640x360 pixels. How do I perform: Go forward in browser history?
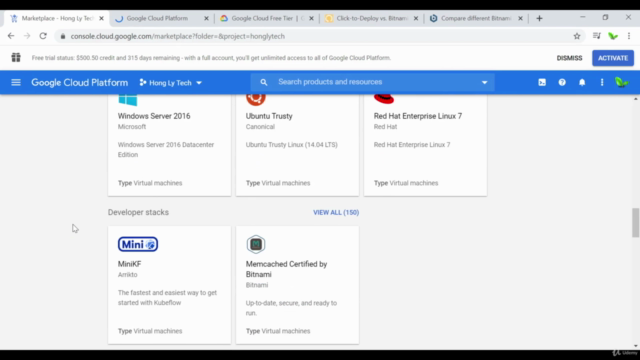(27, 36)
